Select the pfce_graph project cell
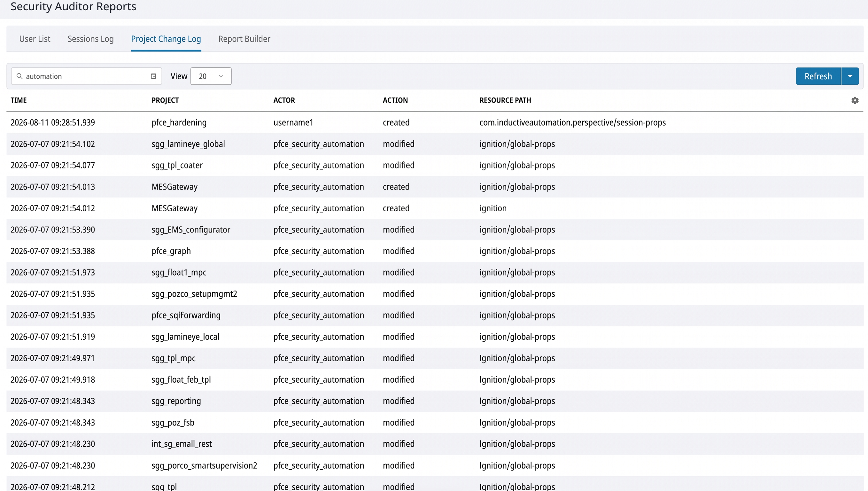Viewport: 868px width, 491px height. click(171, 251)
